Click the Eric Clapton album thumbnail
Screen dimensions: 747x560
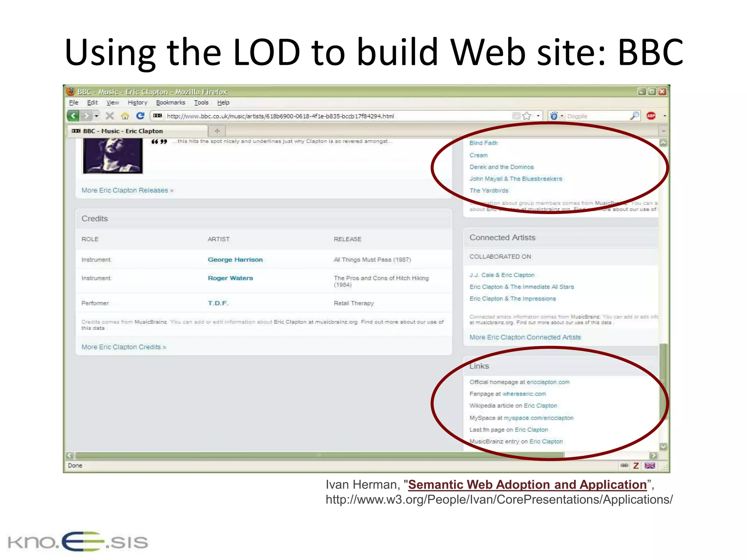coord(113,156)
